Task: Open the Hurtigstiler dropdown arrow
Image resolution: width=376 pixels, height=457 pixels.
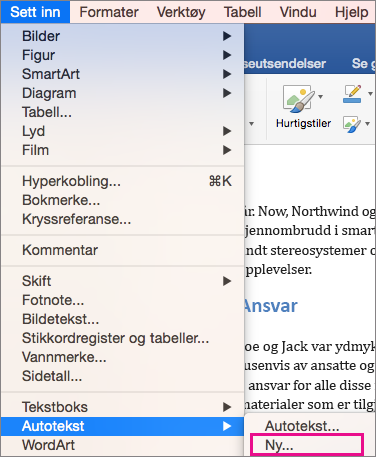Action: [320, 97]
